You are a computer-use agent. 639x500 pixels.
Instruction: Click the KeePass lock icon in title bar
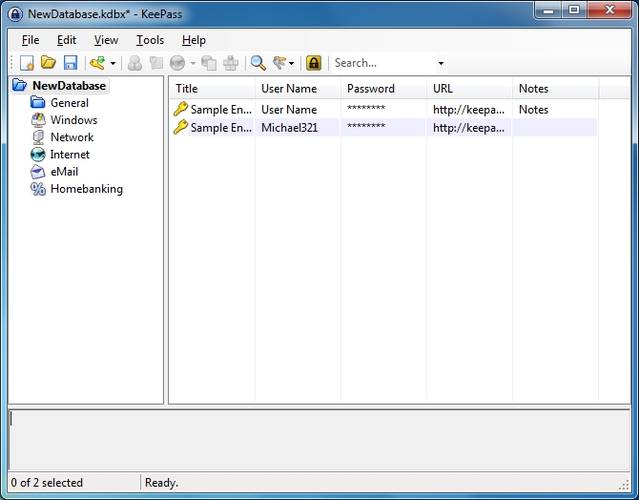15,14
